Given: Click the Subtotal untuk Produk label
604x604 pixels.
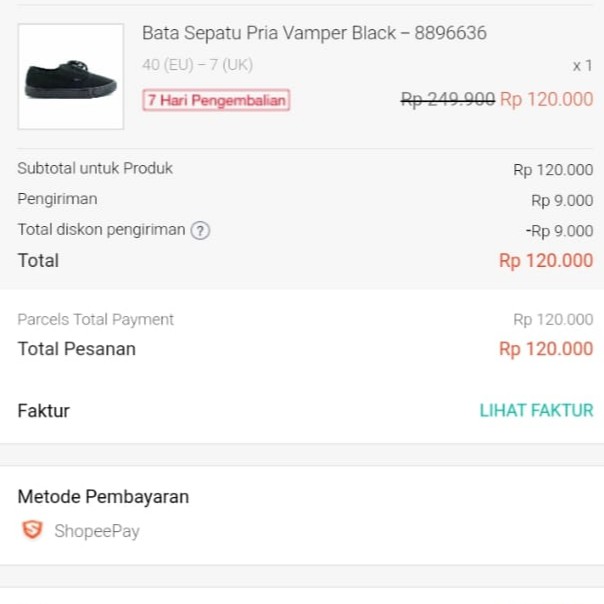Looking at the screenshot, I should pyautogui.click(x=95, y=168).
